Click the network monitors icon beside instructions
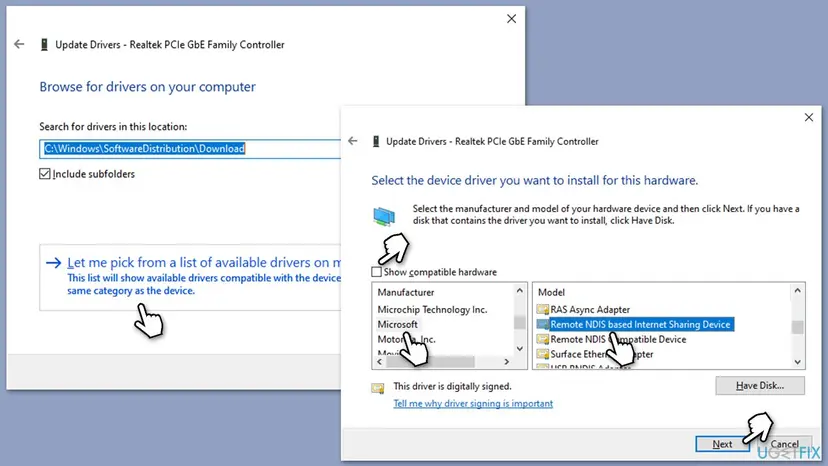828x466 pixels. coord(384,216)
